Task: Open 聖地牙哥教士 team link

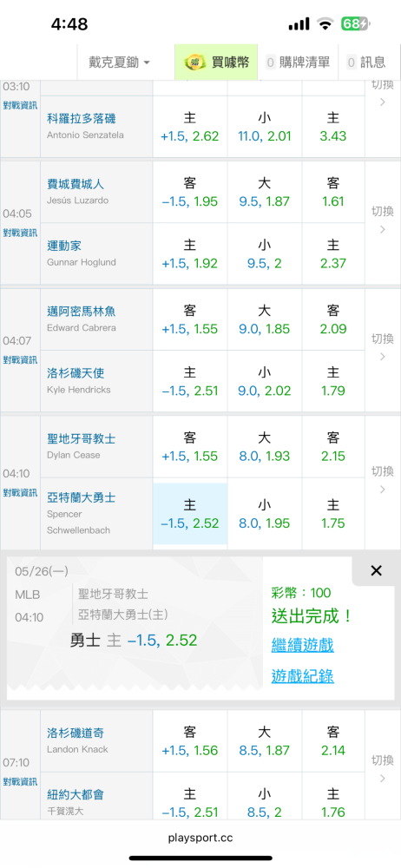Action: click(82, 439)
